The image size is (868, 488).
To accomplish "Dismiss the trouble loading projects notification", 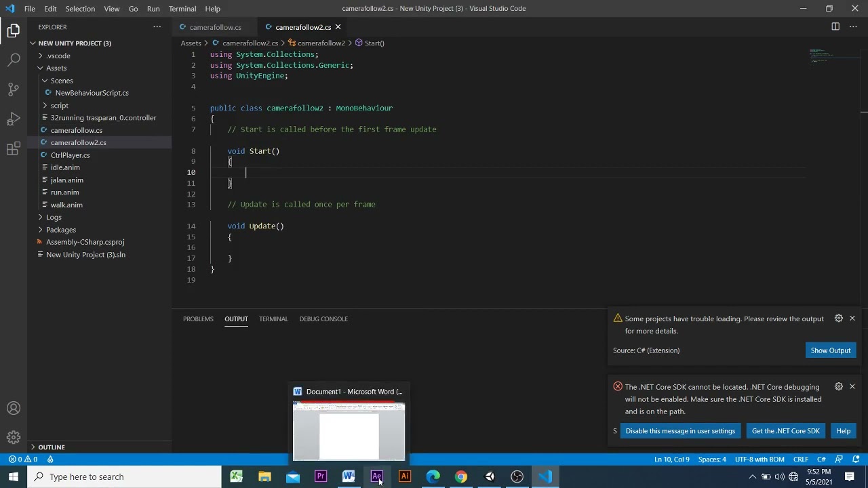I will [852, 319].
